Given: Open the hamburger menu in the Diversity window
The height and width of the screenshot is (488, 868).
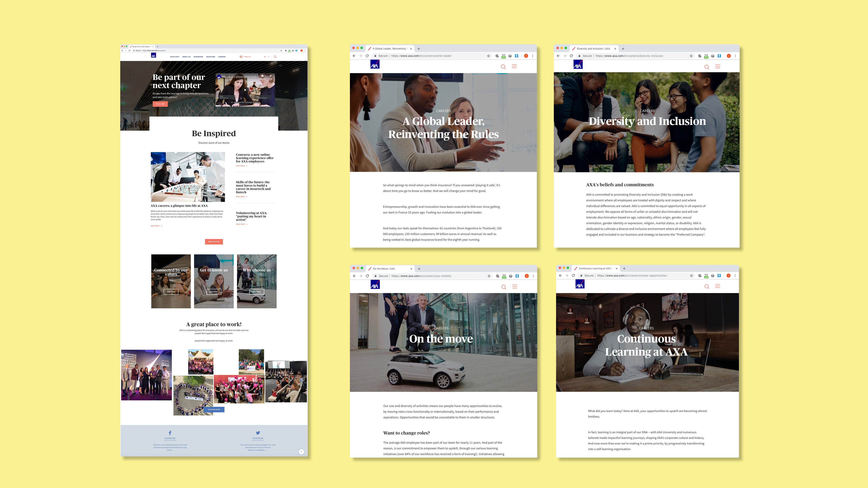Looking at the screenshot, I should coord(718,67).
